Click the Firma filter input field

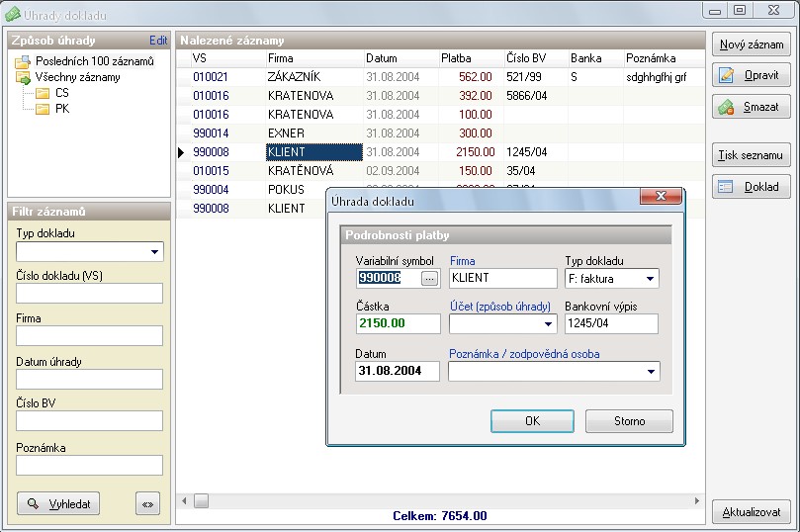[89, 336]
